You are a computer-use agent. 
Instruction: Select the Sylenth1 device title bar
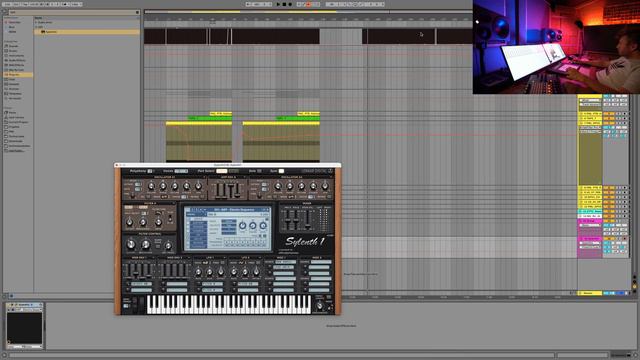(x=25, y=304)
